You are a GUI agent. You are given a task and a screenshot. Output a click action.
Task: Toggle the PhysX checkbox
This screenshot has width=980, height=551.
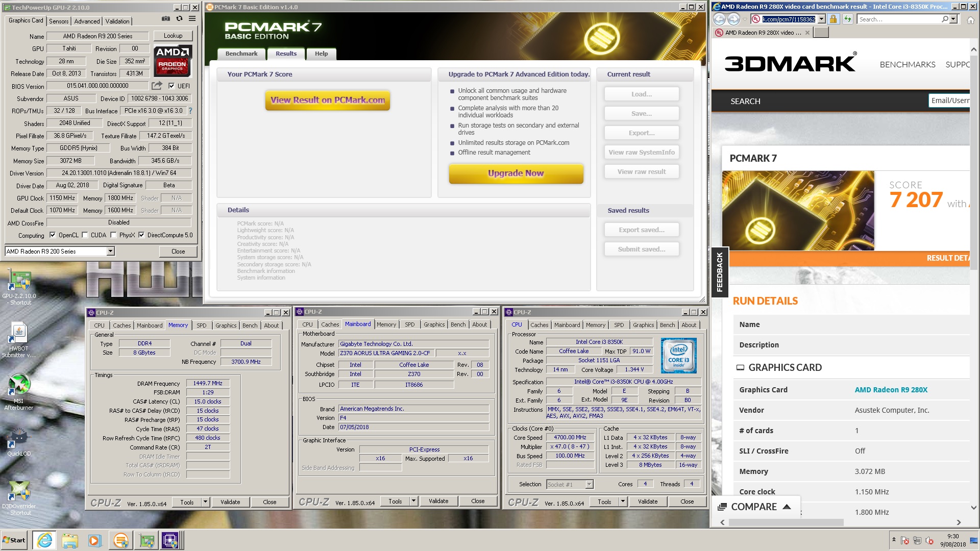click(x=113, y=235)
